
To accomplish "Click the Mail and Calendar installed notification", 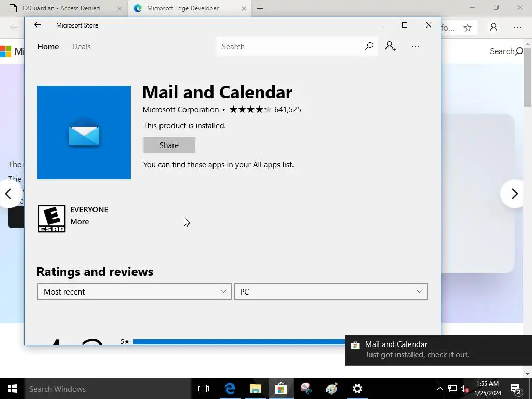I will [x=438, y=350].
